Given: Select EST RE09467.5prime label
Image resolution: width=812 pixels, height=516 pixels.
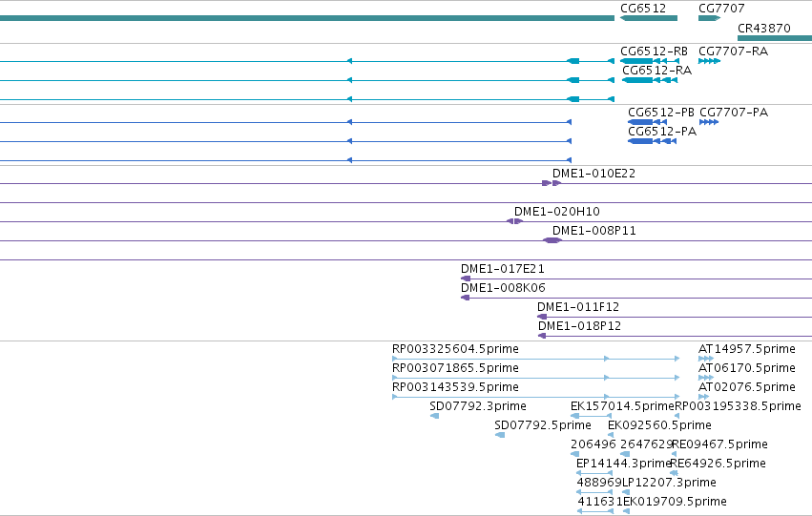Looking at the screenshot, I should (719, 445).
